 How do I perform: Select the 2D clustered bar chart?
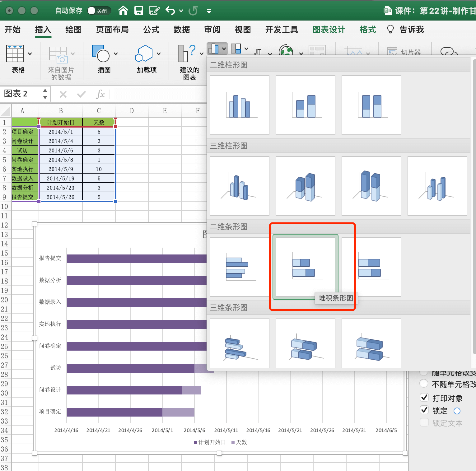coord(240,267)
